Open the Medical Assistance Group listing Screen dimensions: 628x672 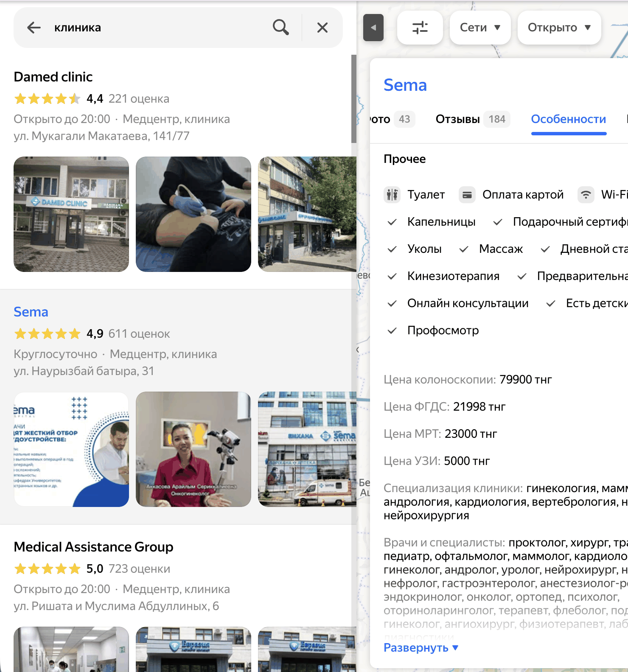coord(93,547)
